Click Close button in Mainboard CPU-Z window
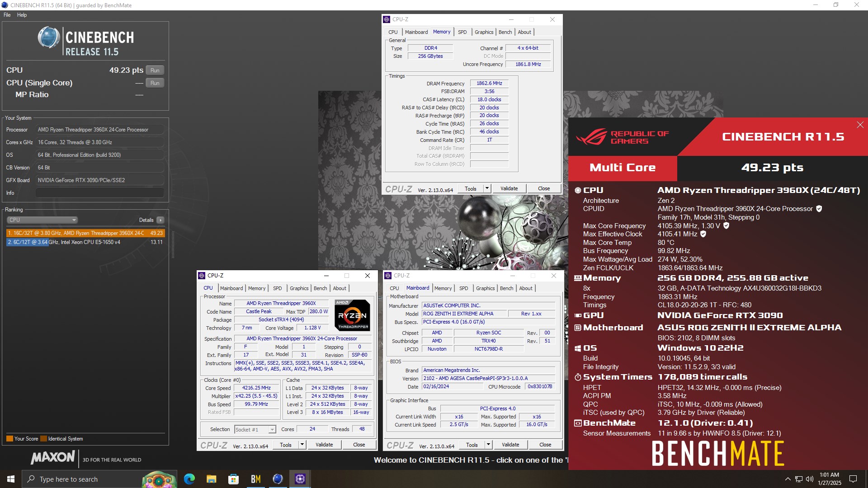This screenshot has width=868, height=488. pyautogui.click(x=545, y=445)
